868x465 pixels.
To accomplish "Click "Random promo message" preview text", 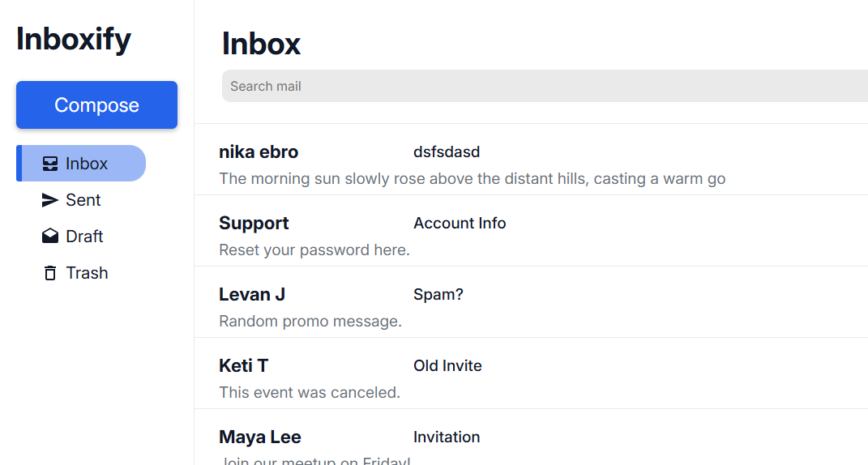I will (x=310, y=322).
